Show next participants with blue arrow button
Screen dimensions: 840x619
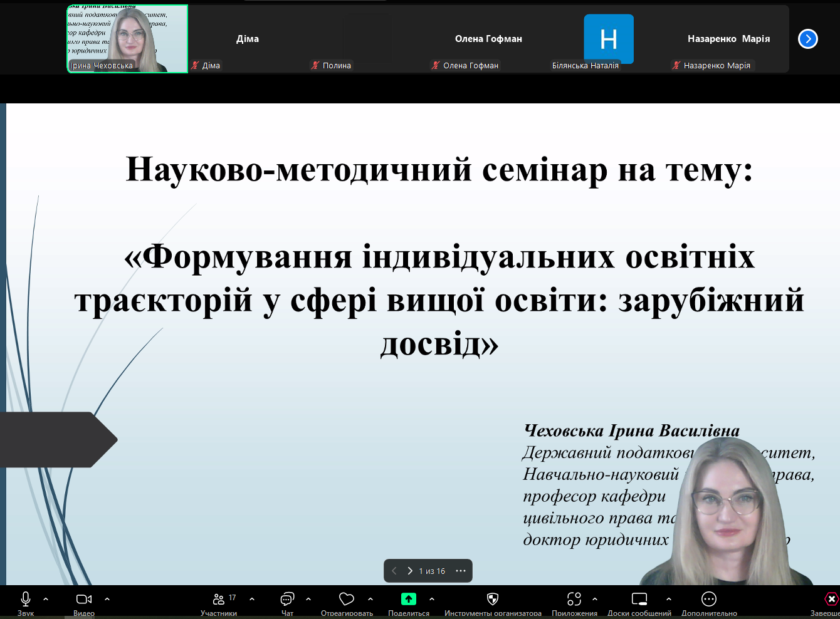pos(808,39)
